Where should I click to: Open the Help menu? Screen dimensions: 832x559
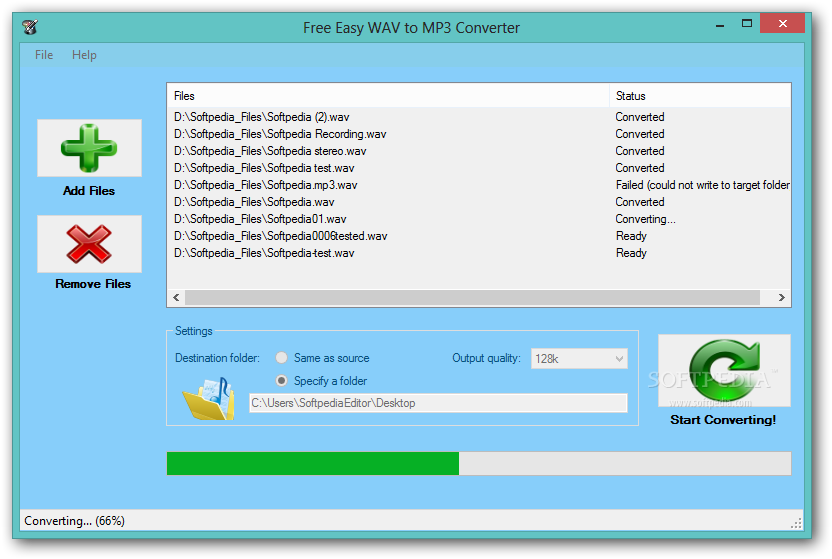click(84, 55)
